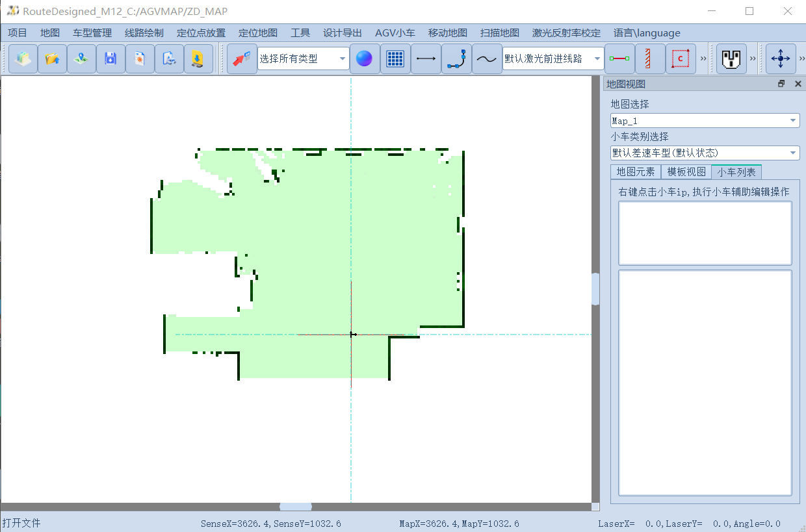Open the 设计导出 menu
This screenshot has height=532, width=806.
pyautogui.click(x=343, y=33)
